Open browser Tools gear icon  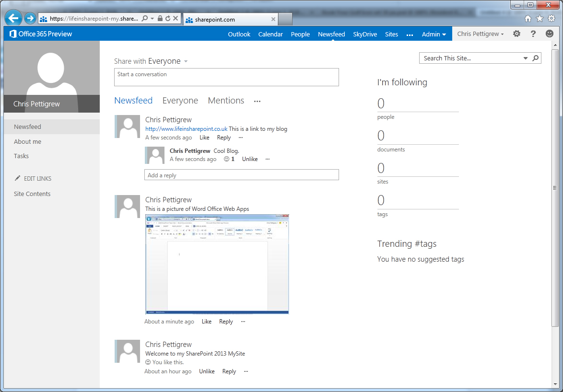click(551, 18)
